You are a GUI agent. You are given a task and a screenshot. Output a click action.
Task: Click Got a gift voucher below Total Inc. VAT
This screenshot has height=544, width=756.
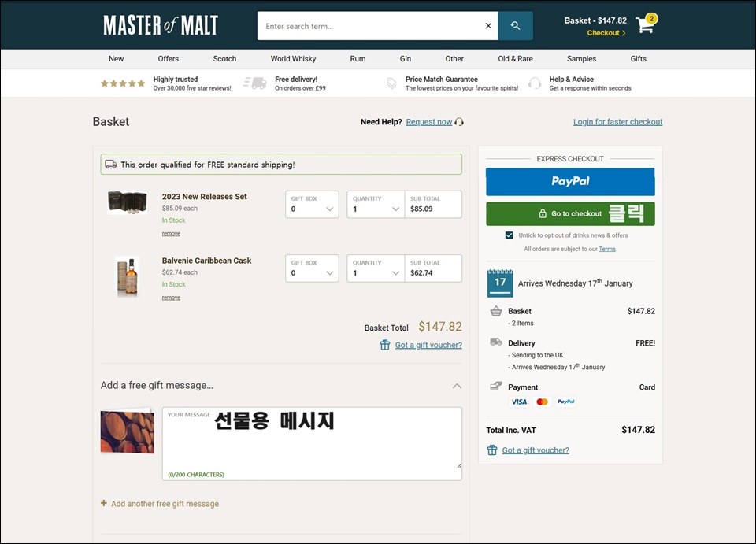click(x=535, y=450)
